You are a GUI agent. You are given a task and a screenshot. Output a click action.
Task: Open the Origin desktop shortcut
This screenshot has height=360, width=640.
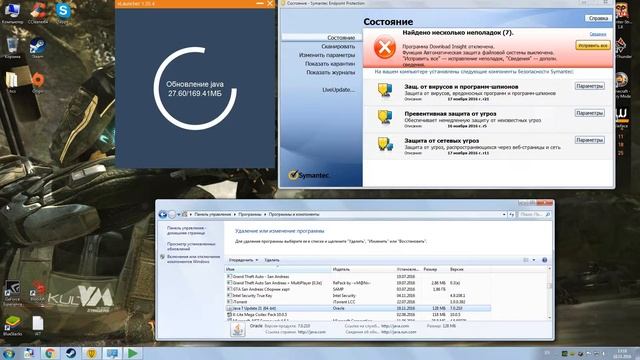(x=38, y=82)
